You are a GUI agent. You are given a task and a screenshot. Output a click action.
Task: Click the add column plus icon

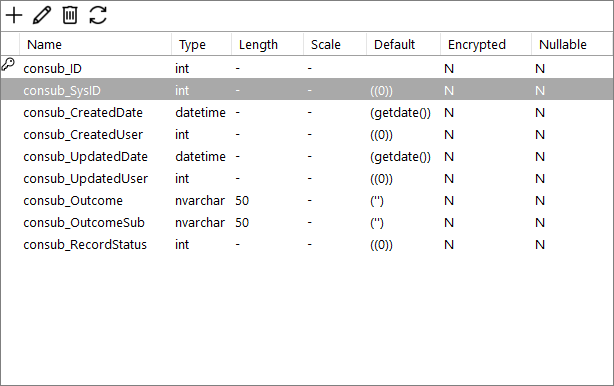[x=14, y=16]
